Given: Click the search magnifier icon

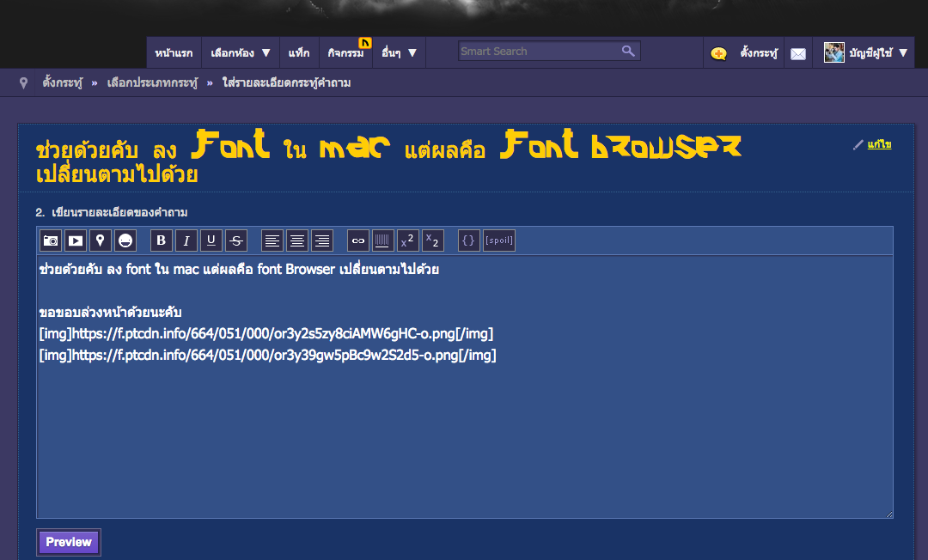Looking at the screenshot, I should [628, 51].
